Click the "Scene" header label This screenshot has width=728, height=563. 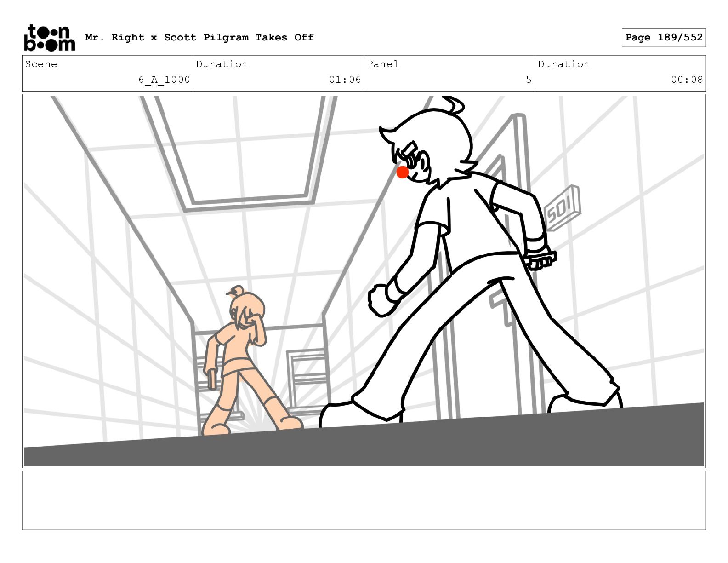coord(41,64)
